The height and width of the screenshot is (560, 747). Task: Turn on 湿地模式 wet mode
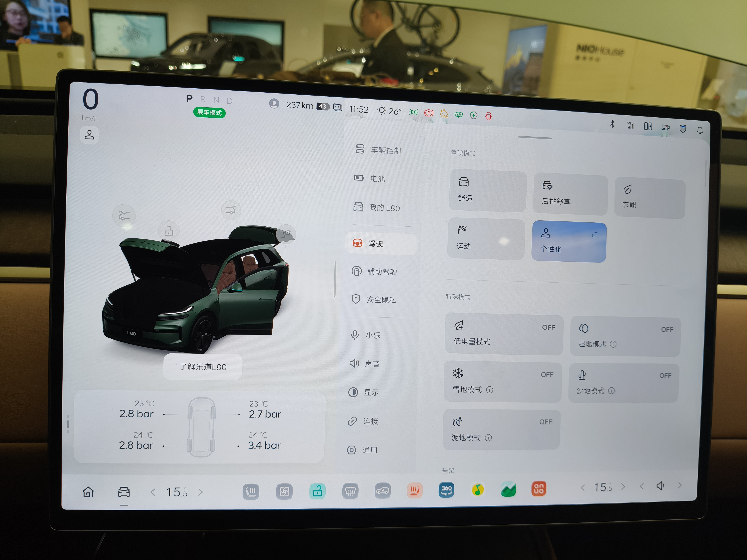point(625,337)
